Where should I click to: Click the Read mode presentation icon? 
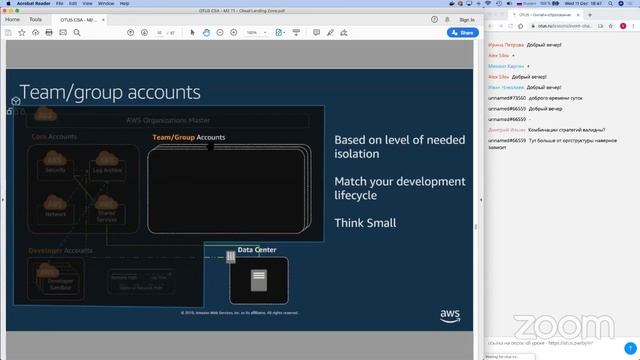(296, 33)
